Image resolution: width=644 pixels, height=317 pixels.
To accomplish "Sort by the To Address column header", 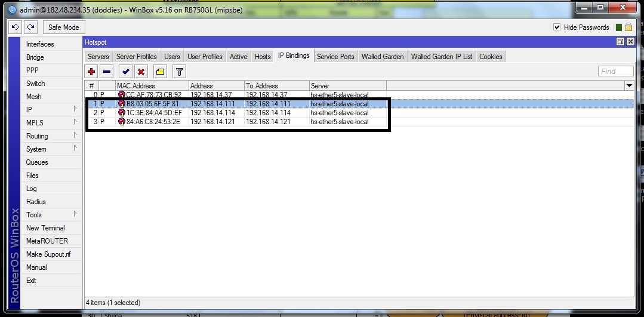I will pyautogui.click(x=277, y=86).
